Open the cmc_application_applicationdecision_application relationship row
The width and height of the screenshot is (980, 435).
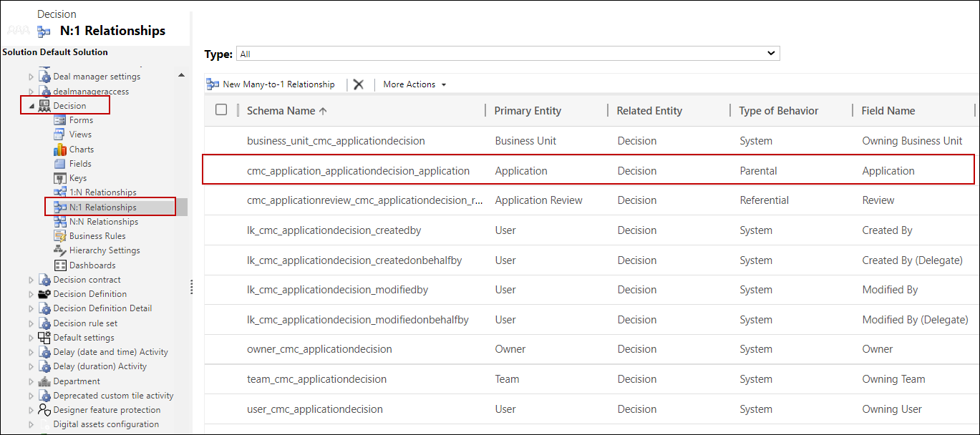(x=358, y=171)
